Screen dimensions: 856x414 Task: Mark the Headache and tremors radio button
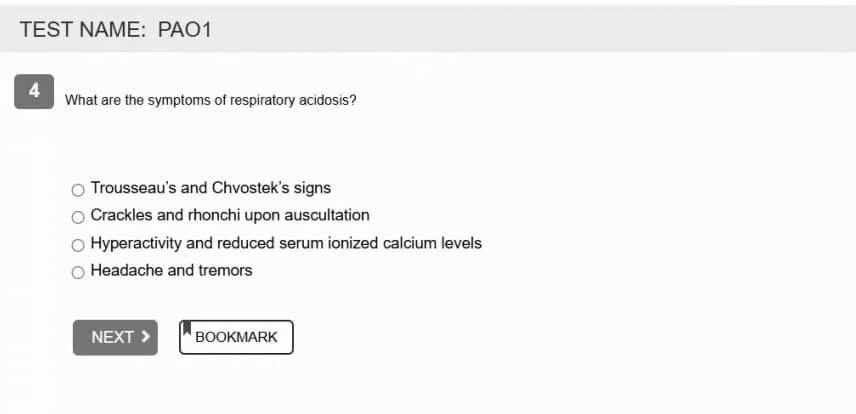tap(78, 272)
